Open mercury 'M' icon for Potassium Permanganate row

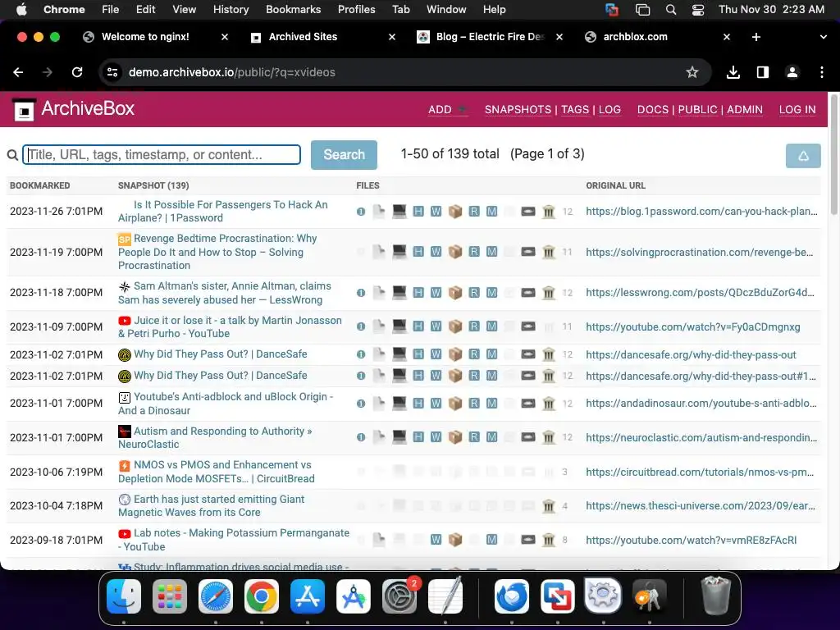pos(492,540)
